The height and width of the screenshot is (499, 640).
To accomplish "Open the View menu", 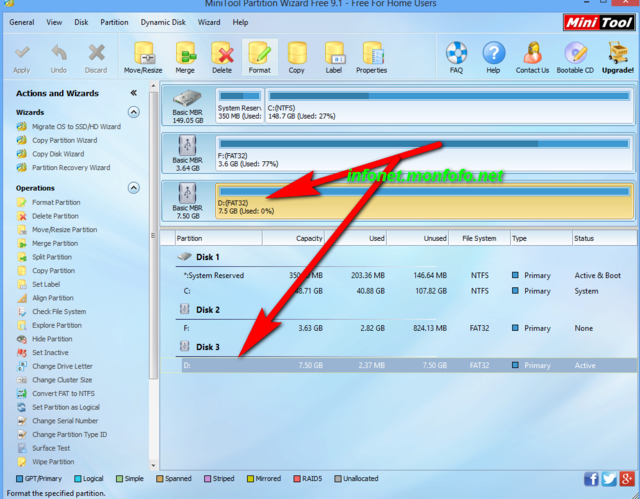I will coord(54,22).
